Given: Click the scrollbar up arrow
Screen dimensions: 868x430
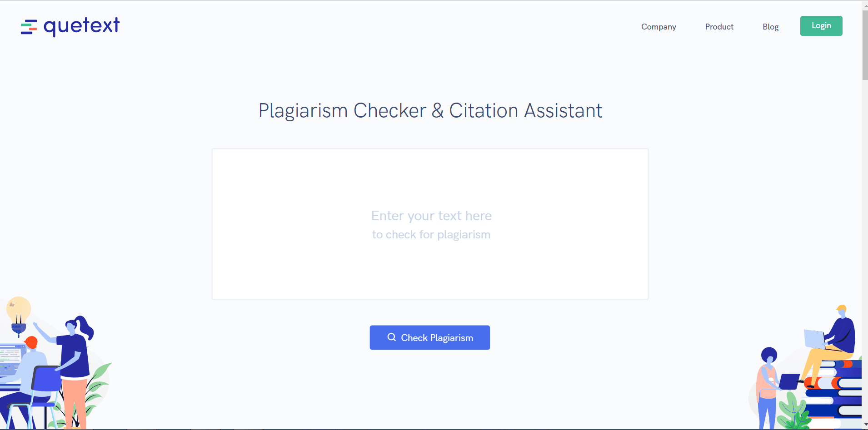Looking at the screenshot, I should [x=865, y=5].
